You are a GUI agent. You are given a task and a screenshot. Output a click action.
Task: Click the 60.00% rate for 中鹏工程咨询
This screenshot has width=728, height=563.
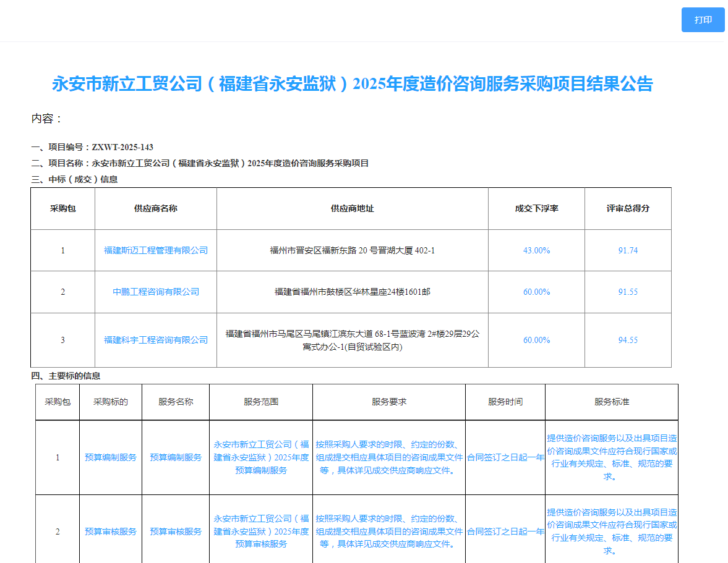(x=537, y=292)
